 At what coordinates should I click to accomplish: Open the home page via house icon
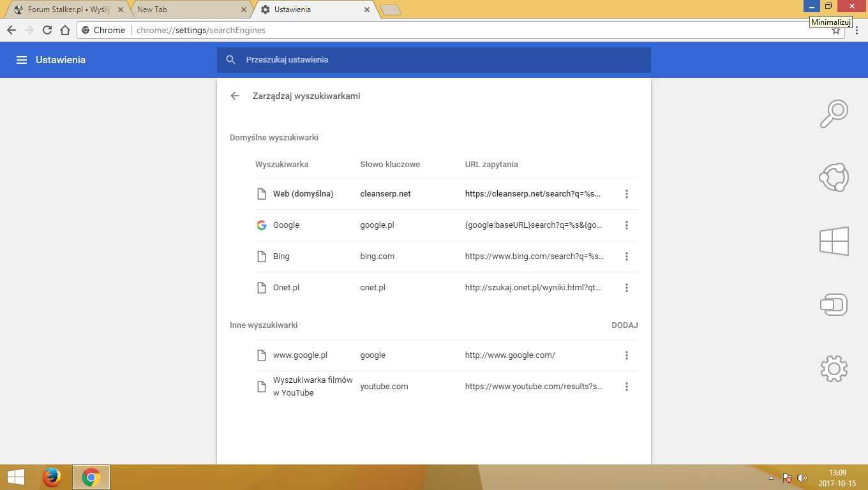coord(65,30)
